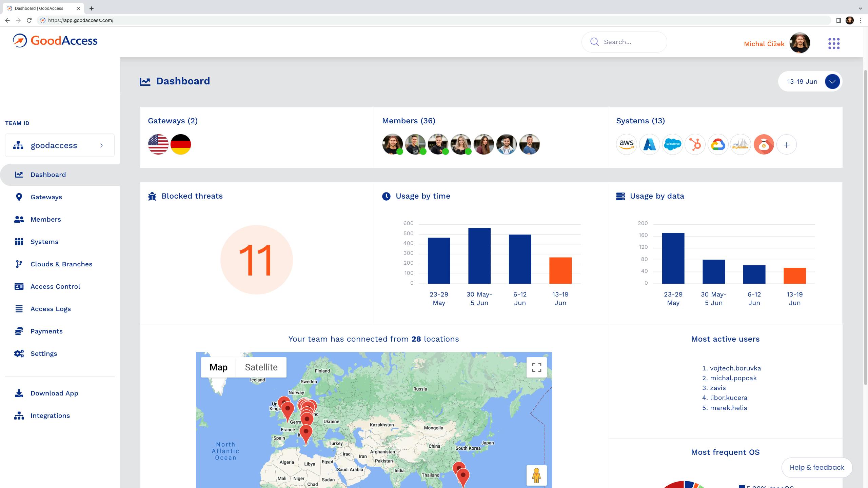Open Download App link

click(x=54, y=393)
